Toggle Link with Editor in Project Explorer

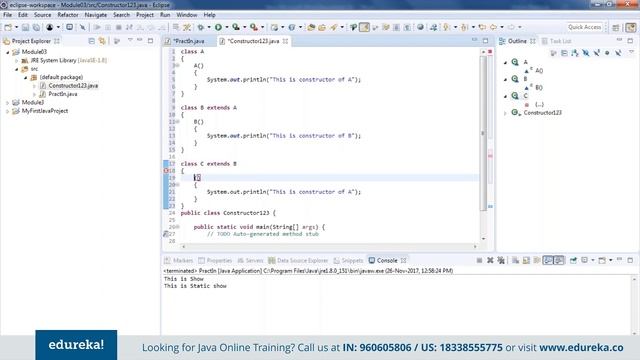pos(102,41)
